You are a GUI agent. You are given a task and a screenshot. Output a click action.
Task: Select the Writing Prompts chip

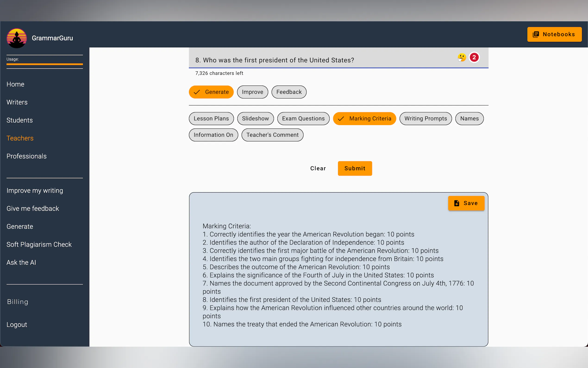(x=425, y=118)
